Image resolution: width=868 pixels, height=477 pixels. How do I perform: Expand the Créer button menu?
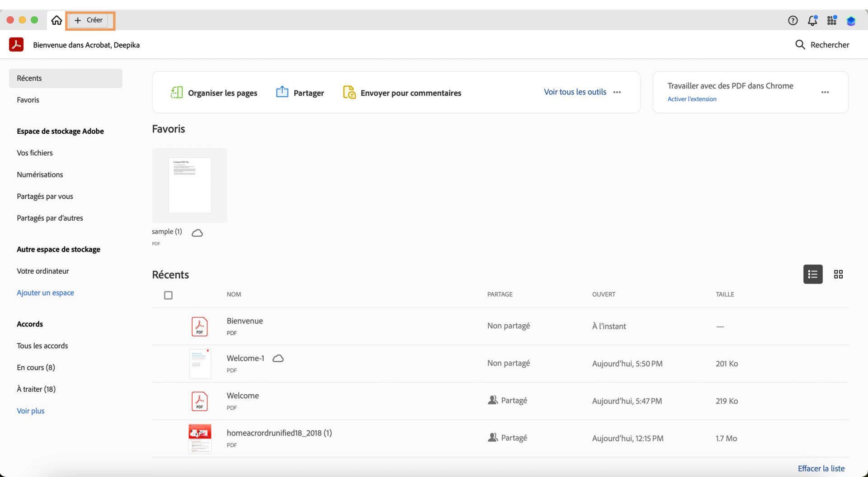(x=89, y=20)
